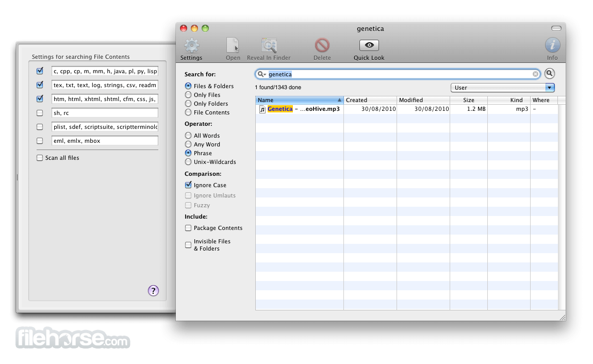Click the Delete toolbar icon

(322, 45)
